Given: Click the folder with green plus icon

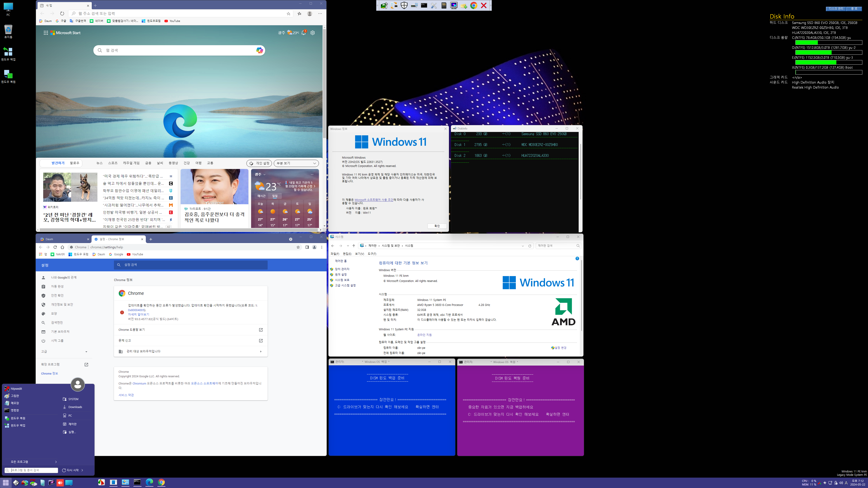Looking at the screenshot, I should click(464, 5).
